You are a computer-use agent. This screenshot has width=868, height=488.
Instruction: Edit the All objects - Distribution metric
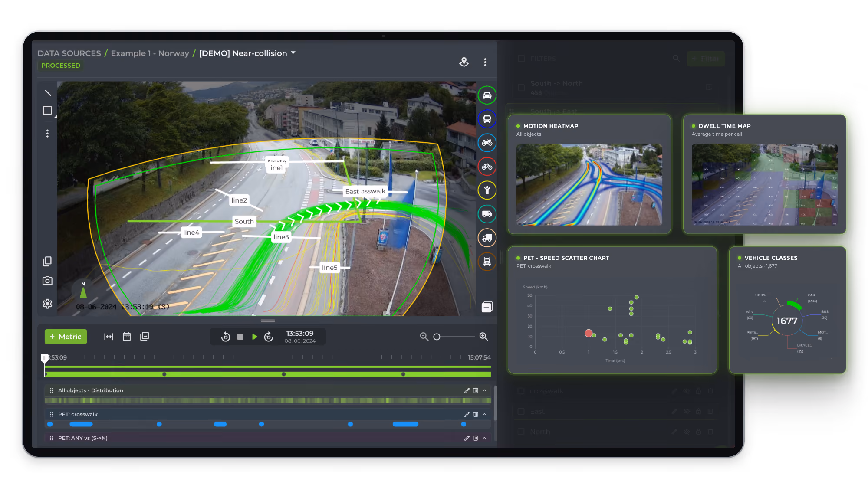[467, 390]
